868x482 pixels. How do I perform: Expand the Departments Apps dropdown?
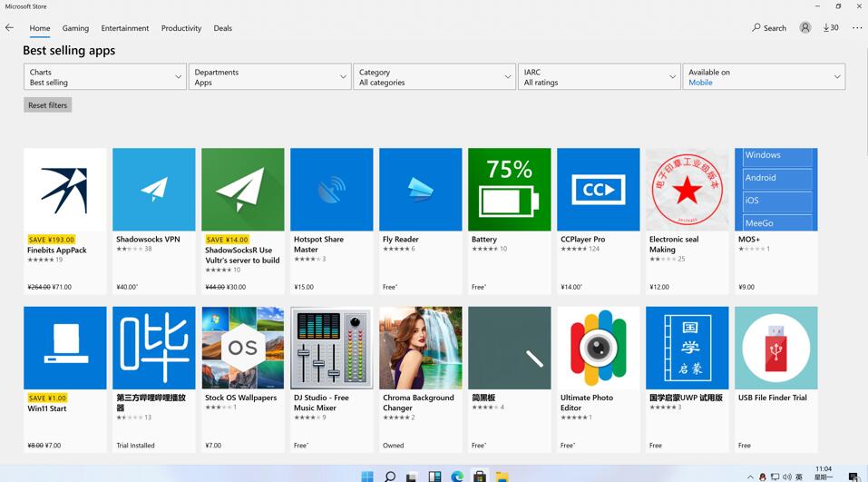coord(270,76)
